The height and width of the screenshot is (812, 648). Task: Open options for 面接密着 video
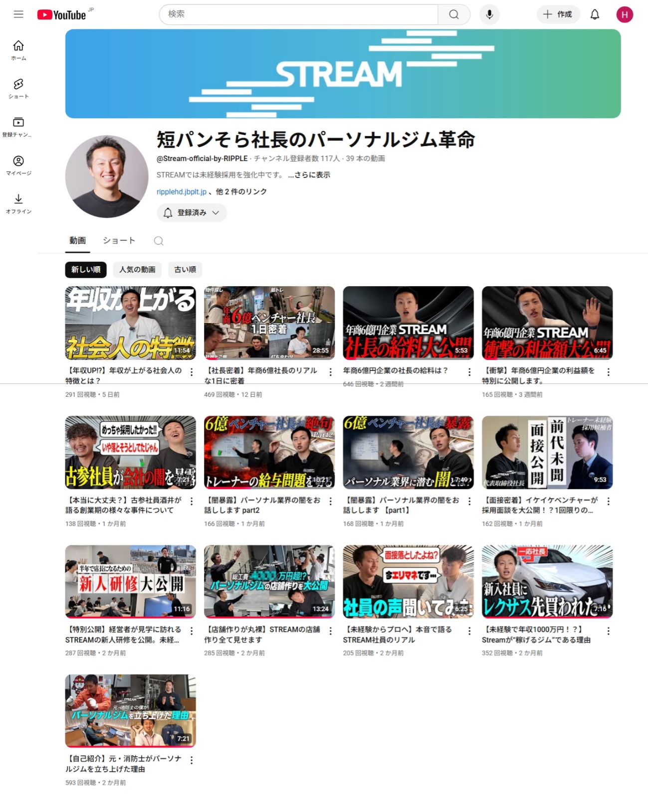608,501
